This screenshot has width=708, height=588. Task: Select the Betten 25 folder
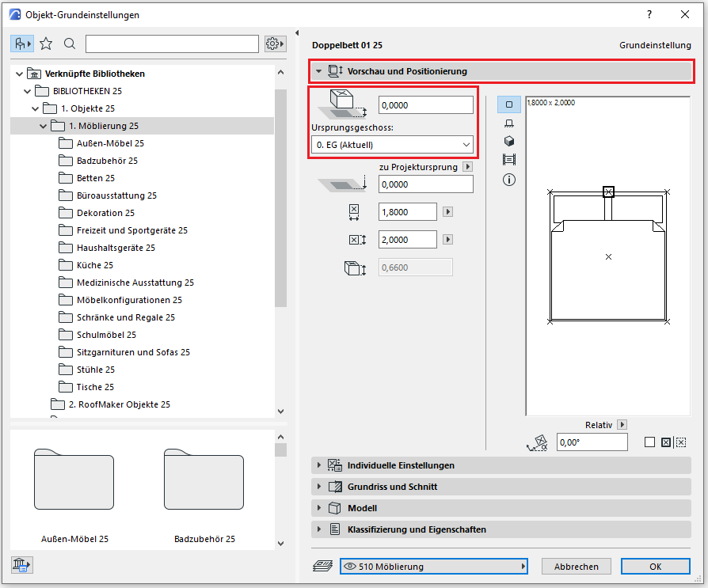[x=95, y=178]
